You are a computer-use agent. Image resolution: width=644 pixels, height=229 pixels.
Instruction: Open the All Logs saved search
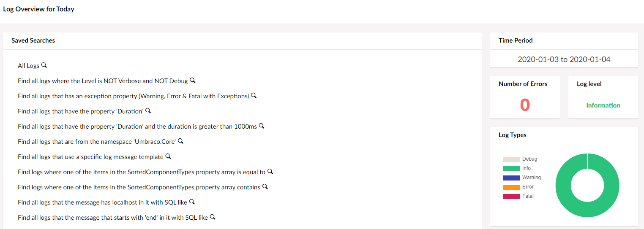[x=28, y=66]
